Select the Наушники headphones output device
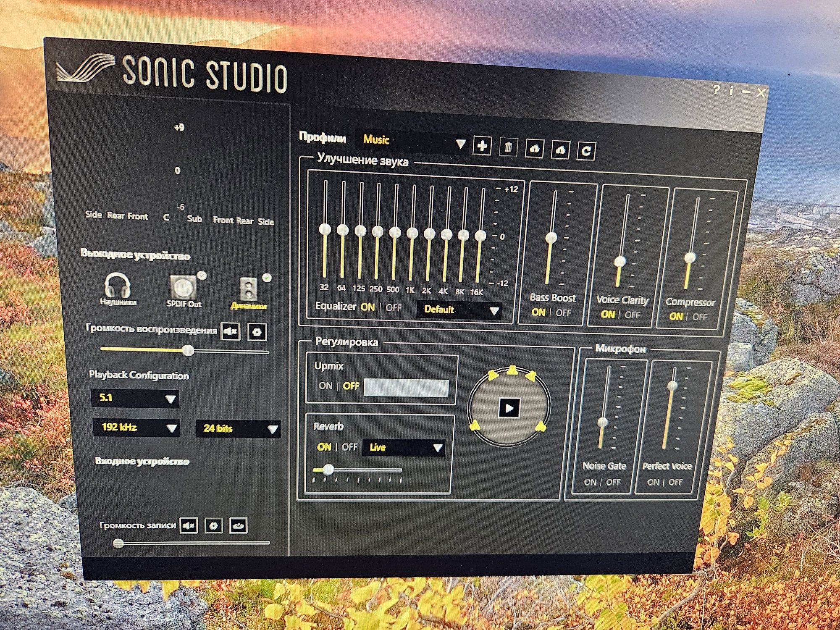Image resolution: width=840 pixels, height=630 pixels. pyautogui.click(x=118, y=288)
